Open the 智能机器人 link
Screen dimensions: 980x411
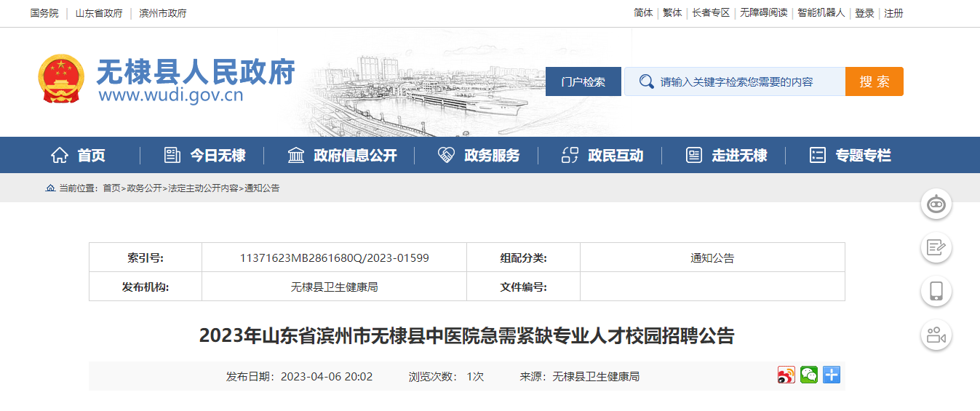(x=821, y=13)
